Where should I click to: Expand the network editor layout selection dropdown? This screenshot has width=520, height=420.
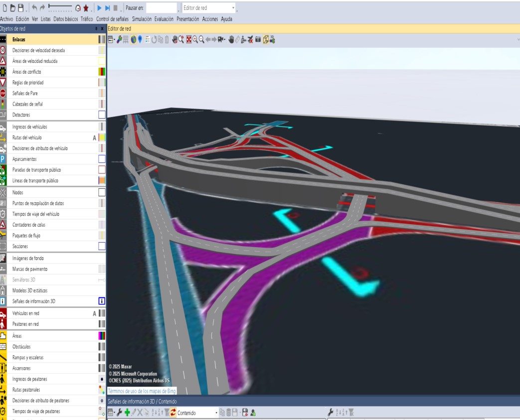pos(112,40)
